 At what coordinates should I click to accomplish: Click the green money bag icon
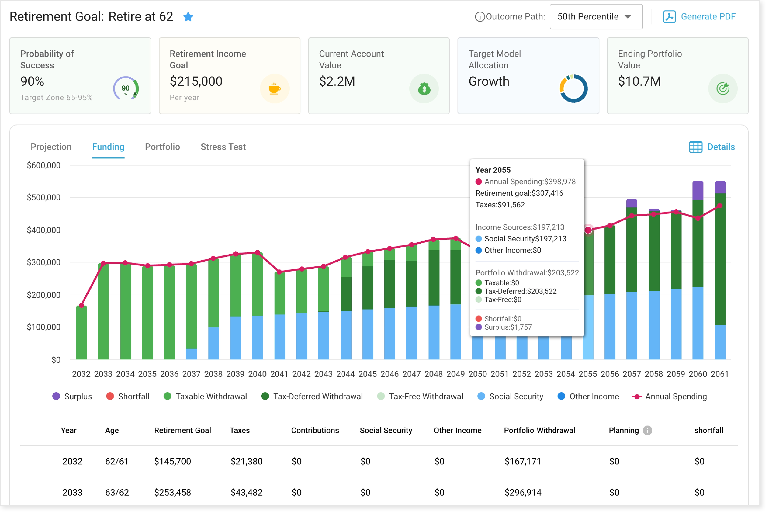pyautogui.click(x=424, y=89)
